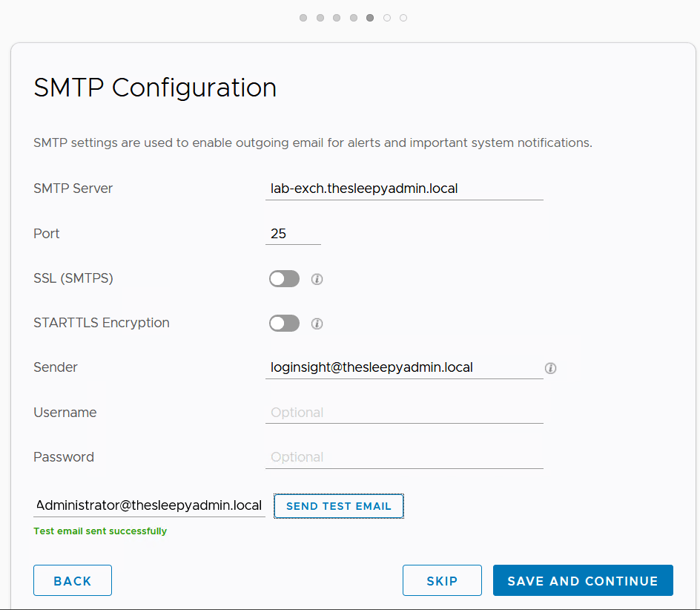Enable the STARTTLS Encryption switch
700x610 pixels.
(284, 324)
